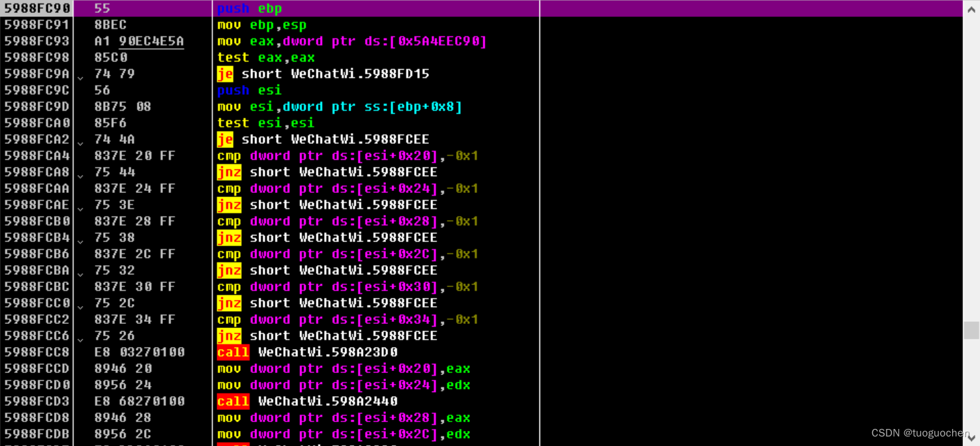Select the jnz instruction at address 5988FCA8

(x=327, y=172)
